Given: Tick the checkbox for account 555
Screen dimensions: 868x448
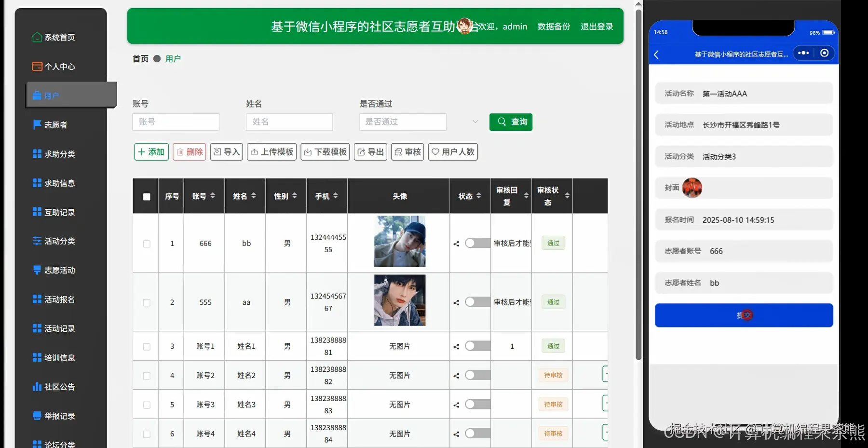Looking at the screenshot, I should (147, 303).
